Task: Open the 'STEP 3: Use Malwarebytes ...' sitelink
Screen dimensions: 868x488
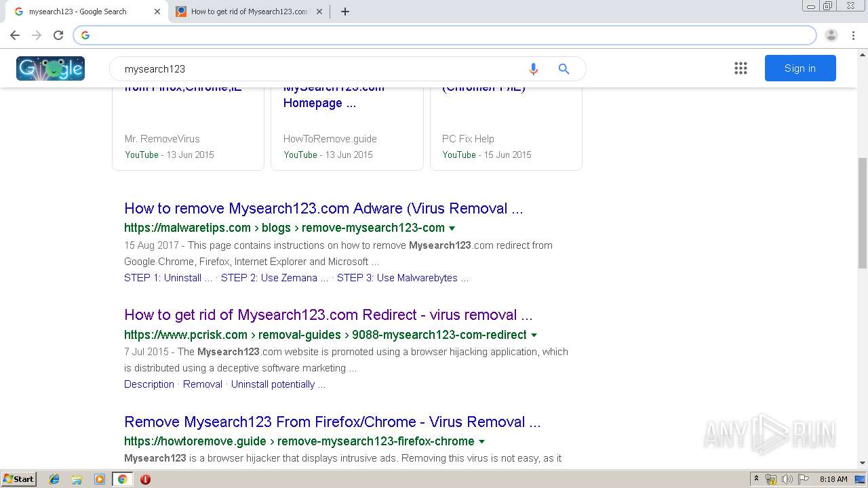Action: 403,278
